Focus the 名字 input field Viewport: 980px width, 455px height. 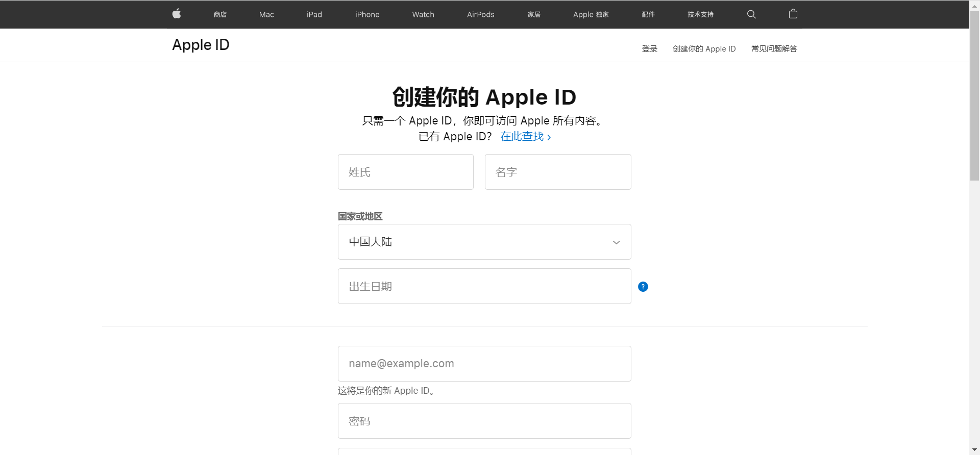pos(558,172)
